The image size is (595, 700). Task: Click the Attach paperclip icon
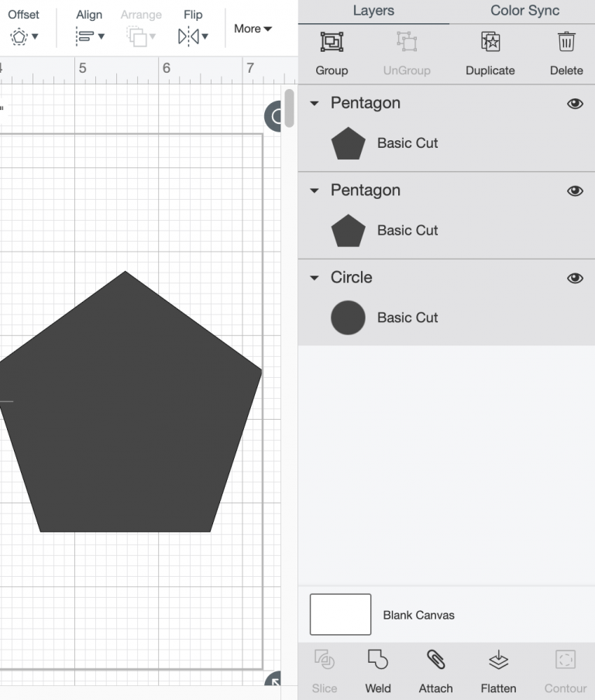[435, 660]
